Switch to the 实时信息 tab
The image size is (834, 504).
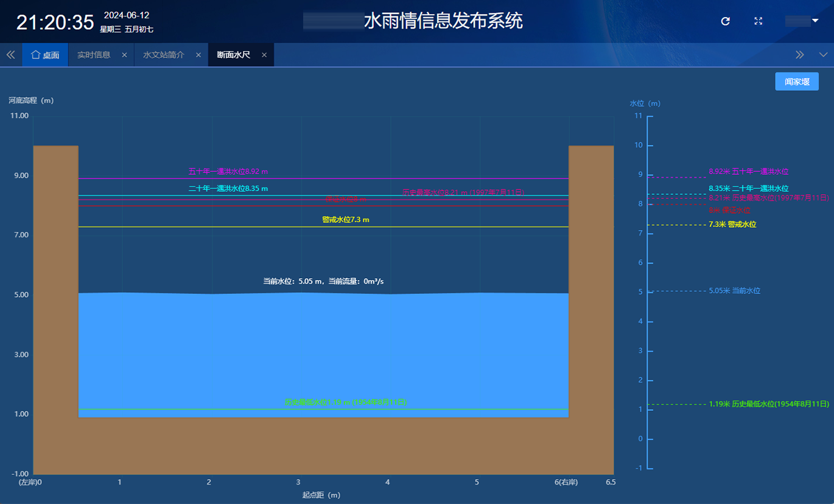point(95,54)
